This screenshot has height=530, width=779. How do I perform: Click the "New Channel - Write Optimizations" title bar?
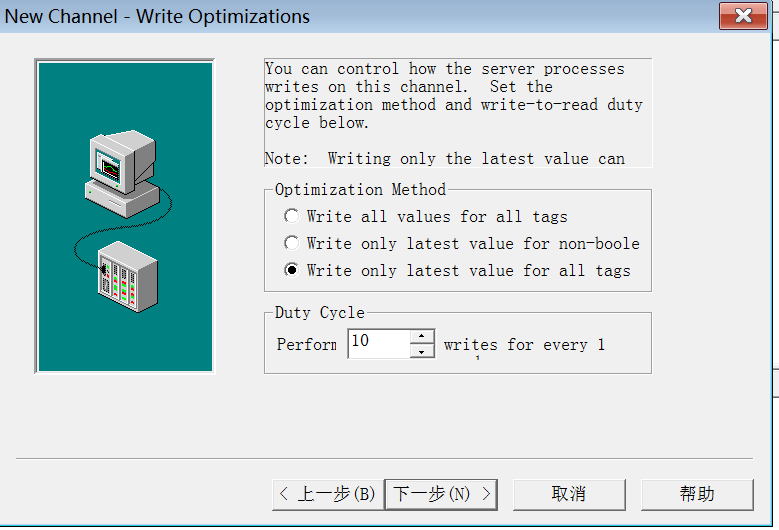[160, 17]
